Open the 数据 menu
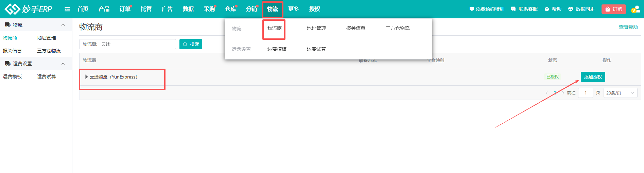644x173 pixels. coord(188,9)
